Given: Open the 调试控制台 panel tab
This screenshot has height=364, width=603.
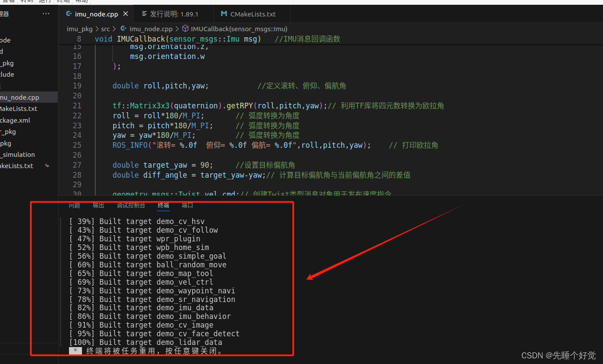Looking at the screenshot, I should [x=131, y=205].
